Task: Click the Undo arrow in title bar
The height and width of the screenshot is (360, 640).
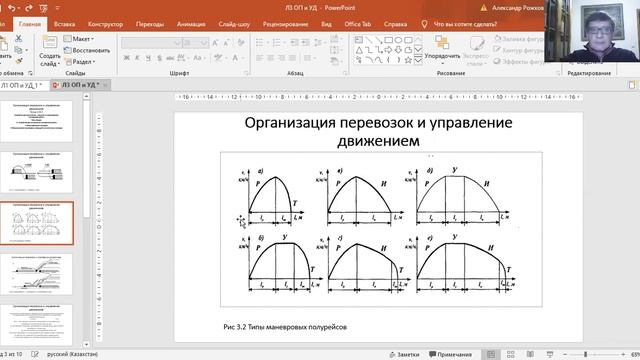Action: point(11,8)
